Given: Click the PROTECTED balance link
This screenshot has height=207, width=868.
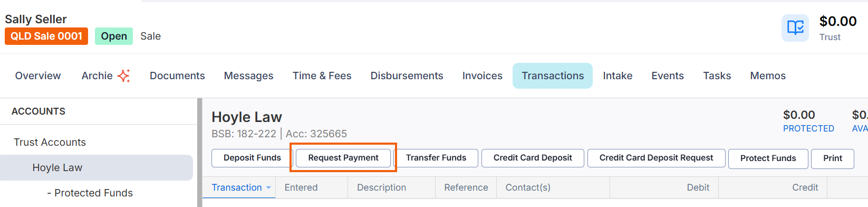Looking at the screenshot, I should pyautogui.click(x=808, y=128).
